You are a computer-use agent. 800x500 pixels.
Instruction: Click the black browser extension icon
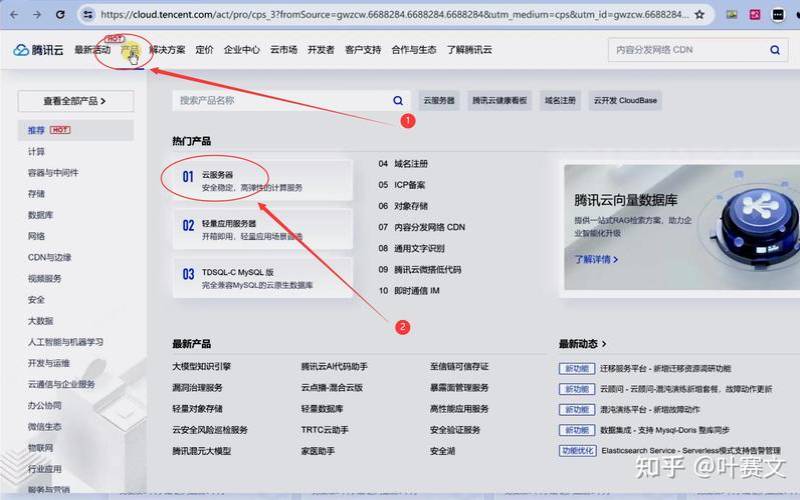tap(778, 14)
